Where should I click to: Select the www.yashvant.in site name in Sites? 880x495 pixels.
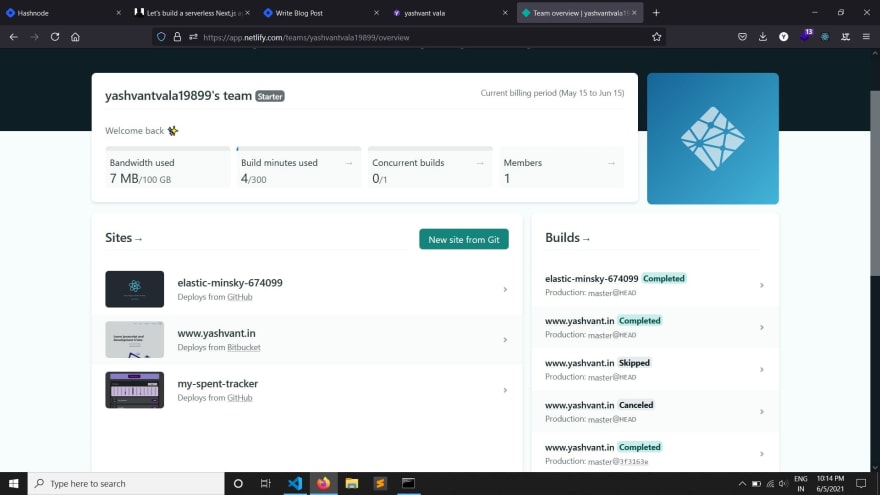click(216, 333)
